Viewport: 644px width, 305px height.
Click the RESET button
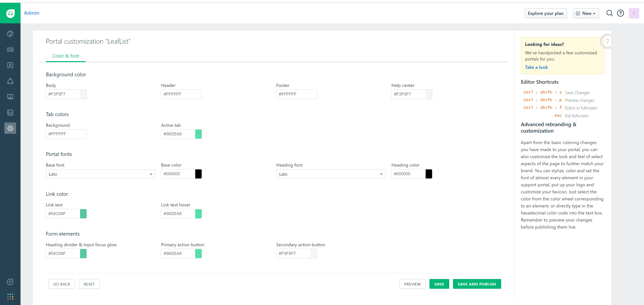pyautogui.click(x=89, y=284)
